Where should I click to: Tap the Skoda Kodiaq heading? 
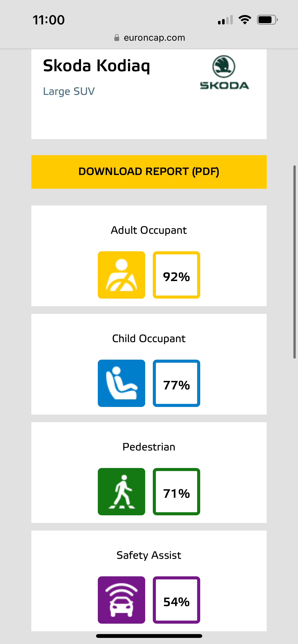pyautogui.click(x=97, y=66)
